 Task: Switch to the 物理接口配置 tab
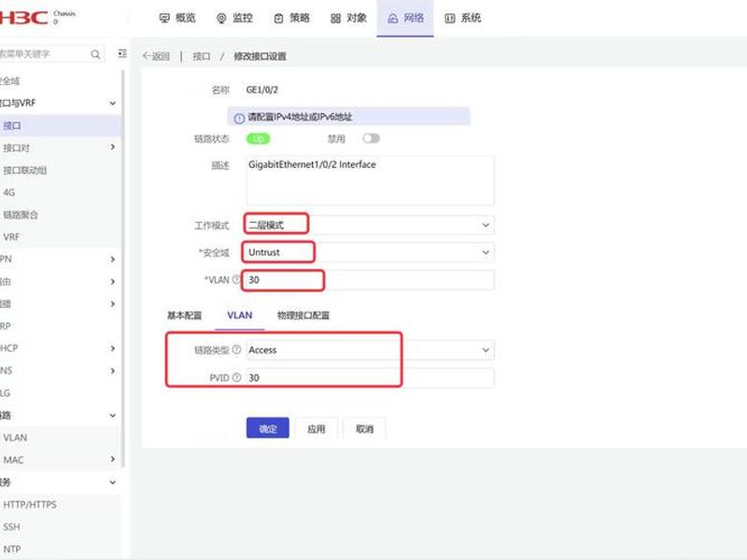click(303, 315)
